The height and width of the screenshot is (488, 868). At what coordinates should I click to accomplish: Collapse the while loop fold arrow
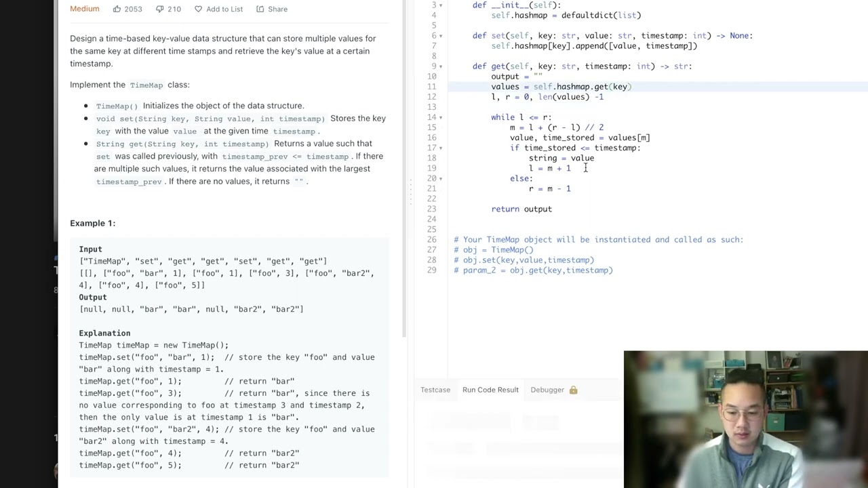pos(441,117)
